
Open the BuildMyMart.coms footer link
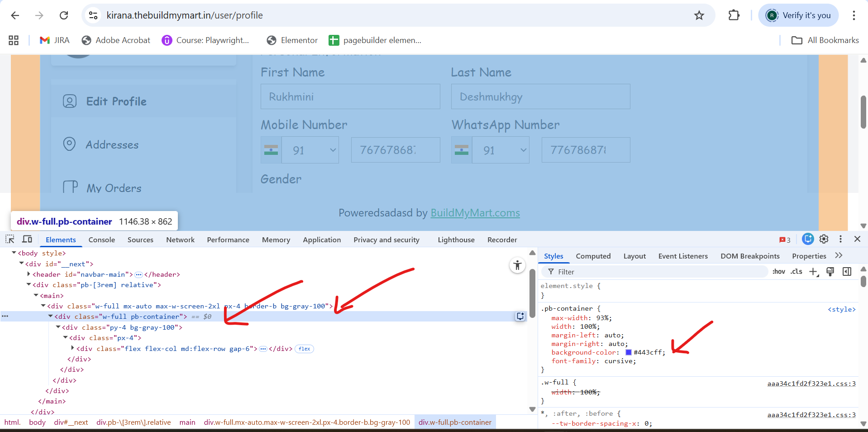click(475, 213)
